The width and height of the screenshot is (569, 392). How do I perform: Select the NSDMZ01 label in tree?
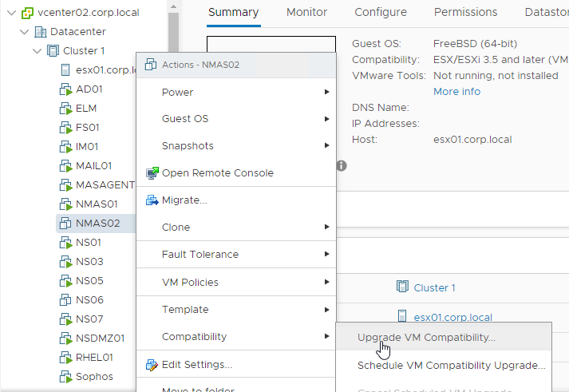coord(101,339)
